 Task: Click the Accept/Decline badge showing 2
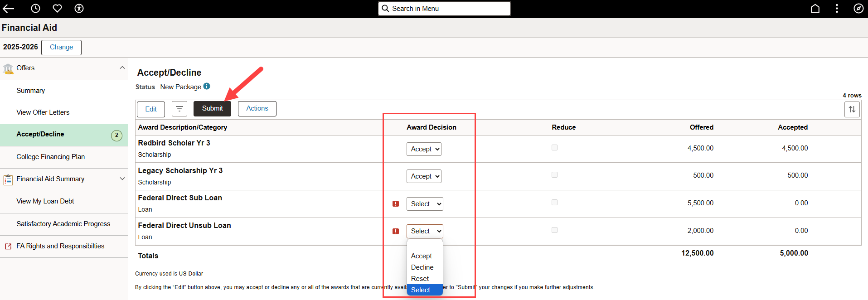click(x=116, y=135)
